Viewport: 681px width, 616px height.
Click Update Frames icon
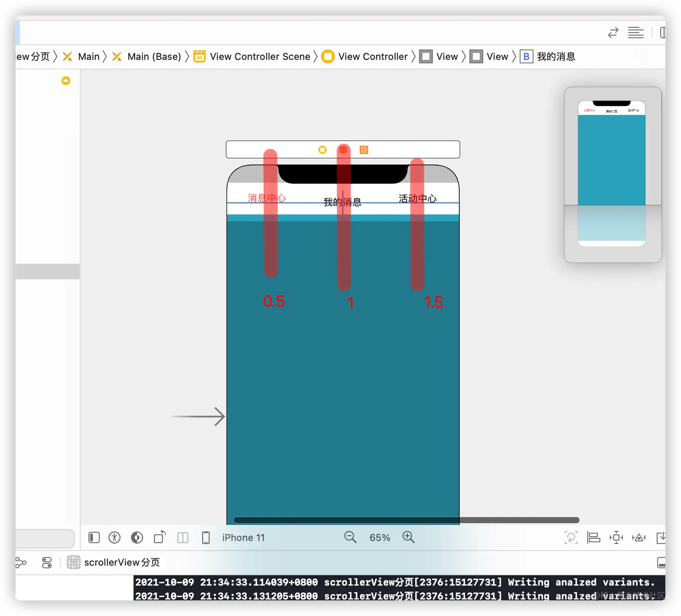[x=571, y=537]
